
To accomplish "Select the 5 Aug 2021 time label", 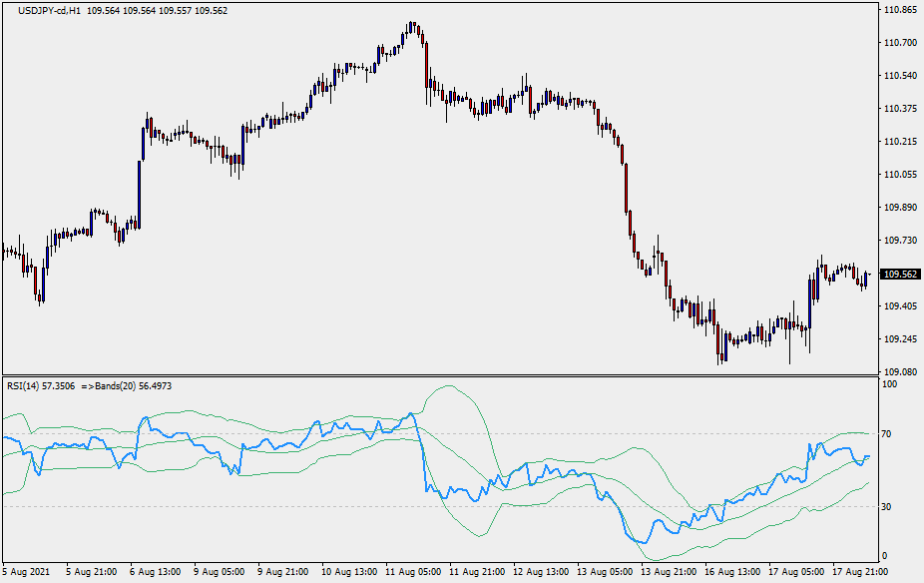I will [x=28, y=573].
